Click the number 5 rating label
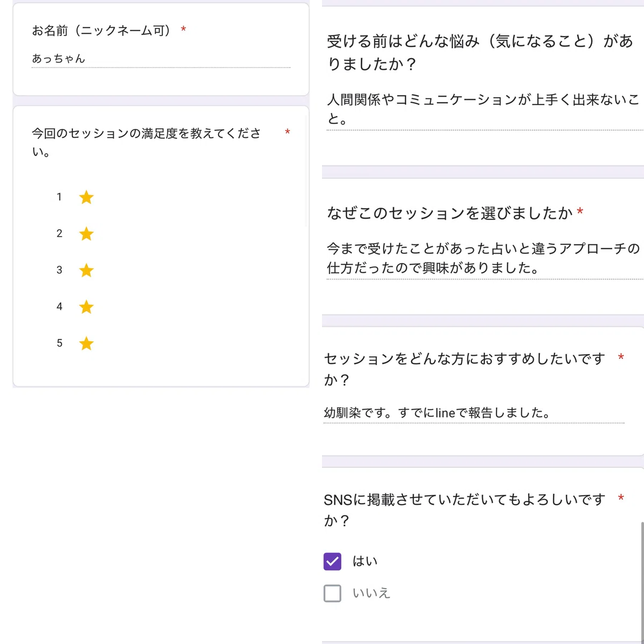The width and height of the screenshot is (644, 644). pos(60,343)
